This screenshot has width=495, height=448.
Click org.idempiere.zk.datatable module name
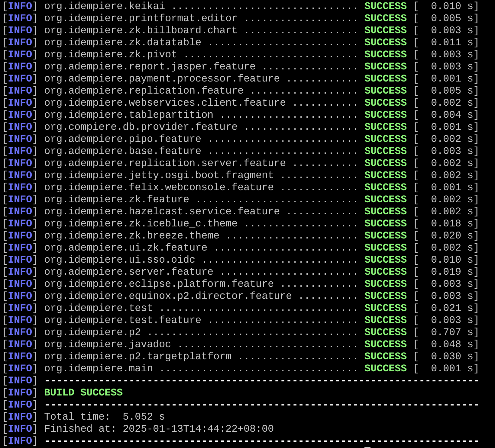123,42
